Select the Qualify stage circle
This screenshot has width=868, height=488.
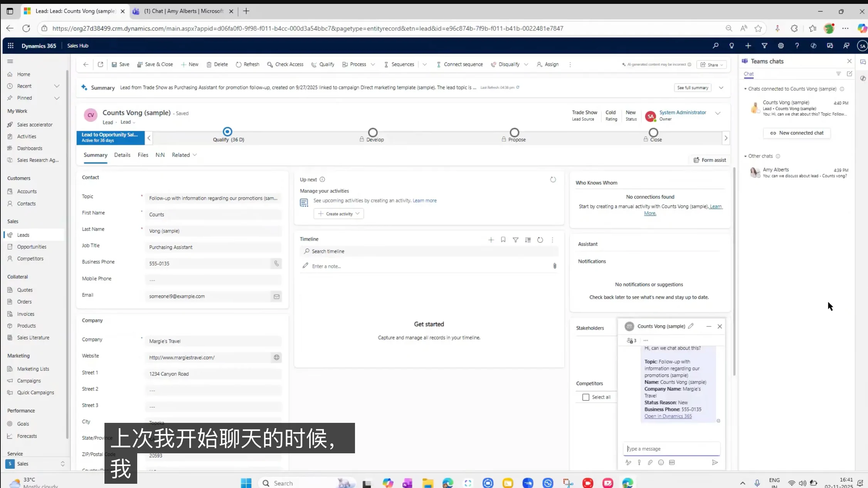(x=228, y=132)
